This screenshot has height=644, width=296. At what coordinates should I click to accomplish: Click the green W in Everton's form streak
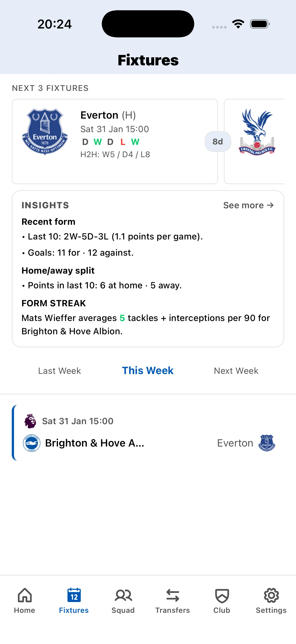pyautogui.click(x=97, y=142)
